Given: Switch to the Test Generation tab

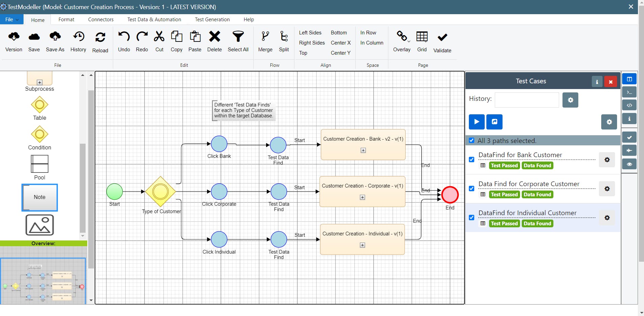Looking at the screenshot, I should click(212, 20).
